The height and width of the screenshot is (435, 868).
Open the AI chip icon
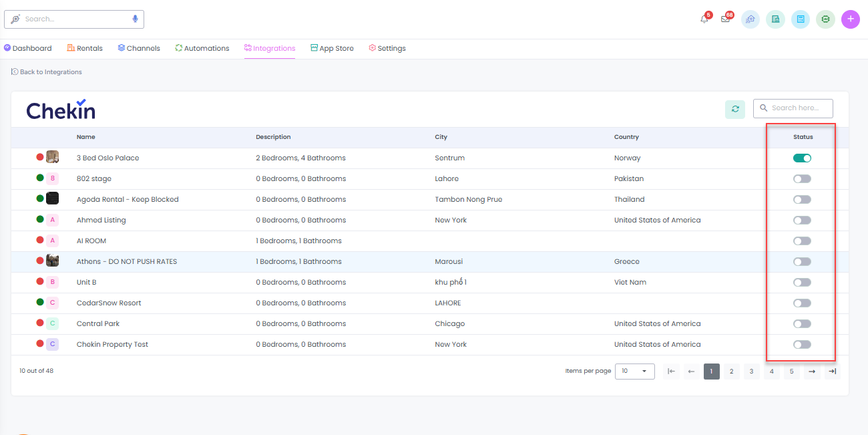pyautogui.click(x=825, y=19)
